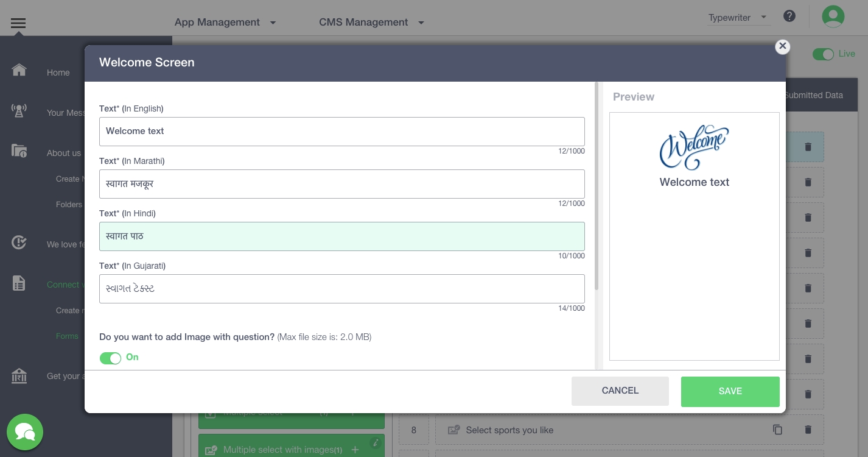Screen dimensions: 868x457
Task: Toggle off the add image switch
Action: click(x=110, y=358)
